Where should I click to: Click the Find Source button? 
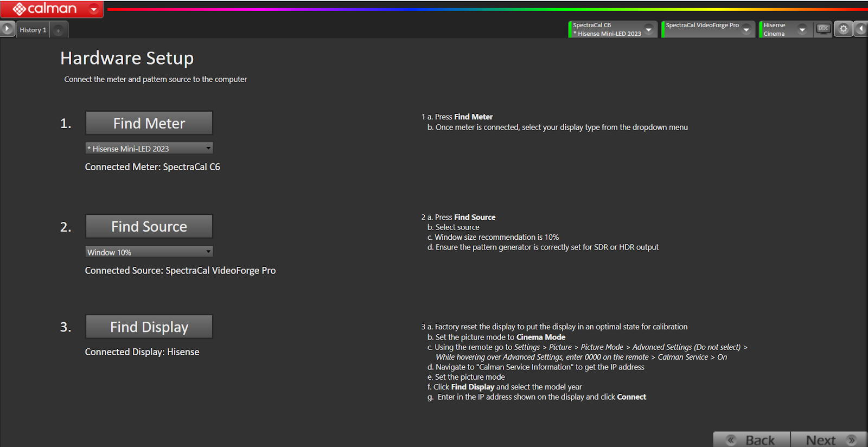149,226
